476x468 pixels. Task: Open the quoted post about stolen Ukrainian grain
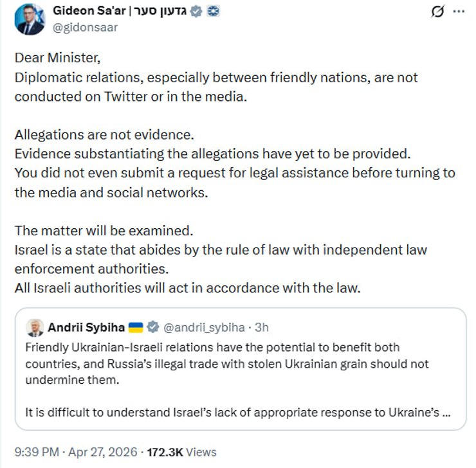238,364
